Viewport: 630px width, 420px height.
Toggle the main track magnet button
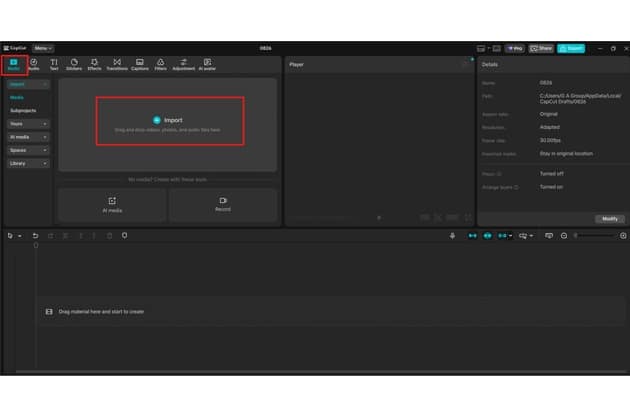point(473,236)
